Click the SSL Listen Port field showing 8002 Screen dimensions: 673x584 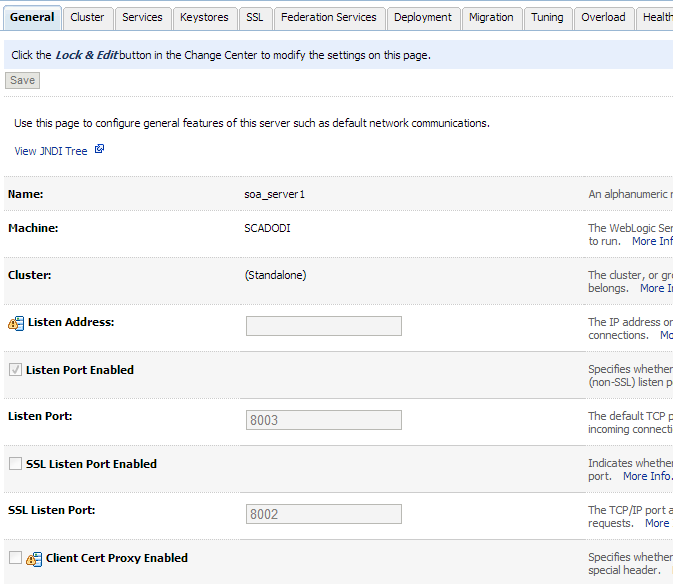click(323, 514)
